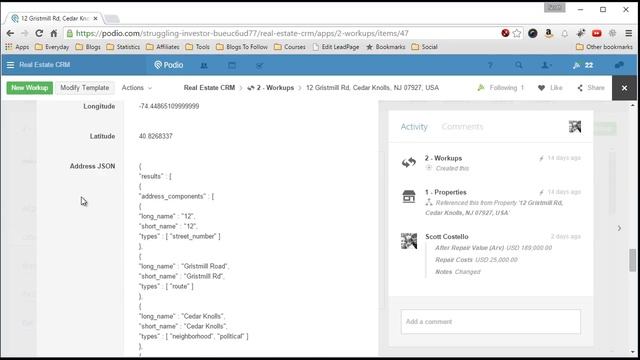Bookmark this page with star icon
The image size is (640, 360).
pyautogui.click(x=517, y=33)
